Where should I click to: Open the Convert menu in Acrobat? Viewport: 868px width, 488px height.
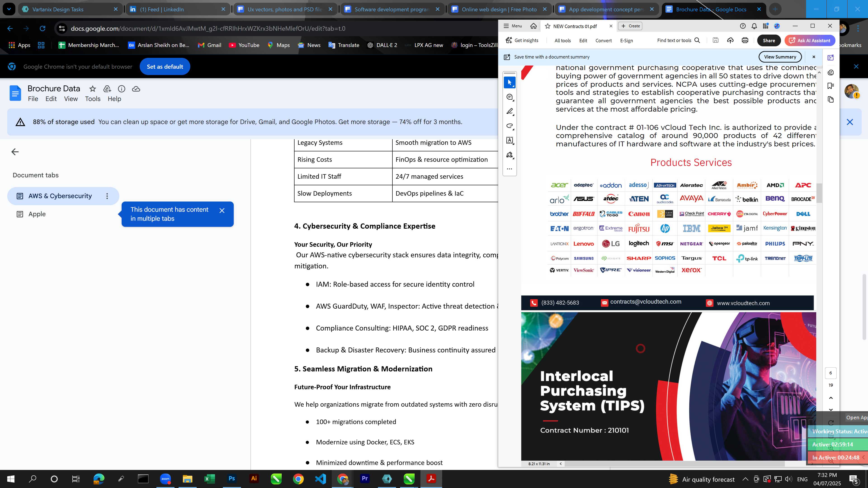point(603,40)
